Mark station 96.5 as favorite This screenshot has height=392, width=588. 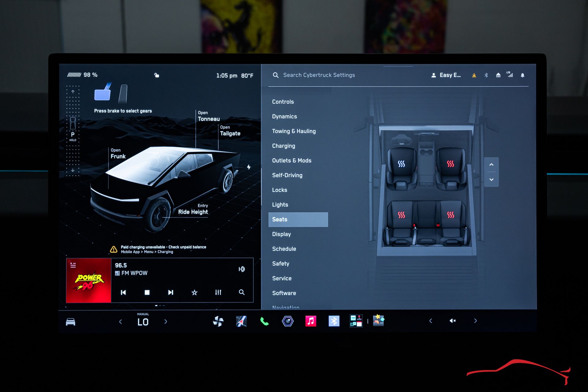[194, 292]
